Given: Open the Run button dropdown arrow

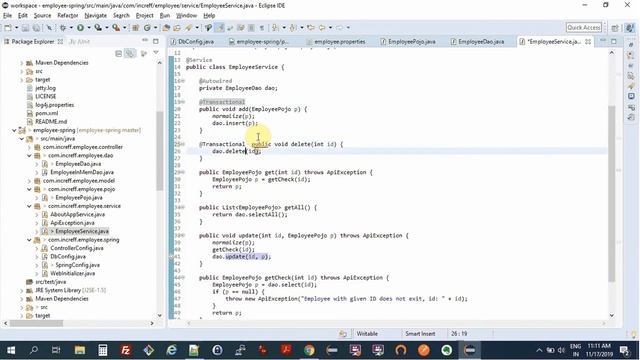Looking at the screenshot, I should point(89,28).
